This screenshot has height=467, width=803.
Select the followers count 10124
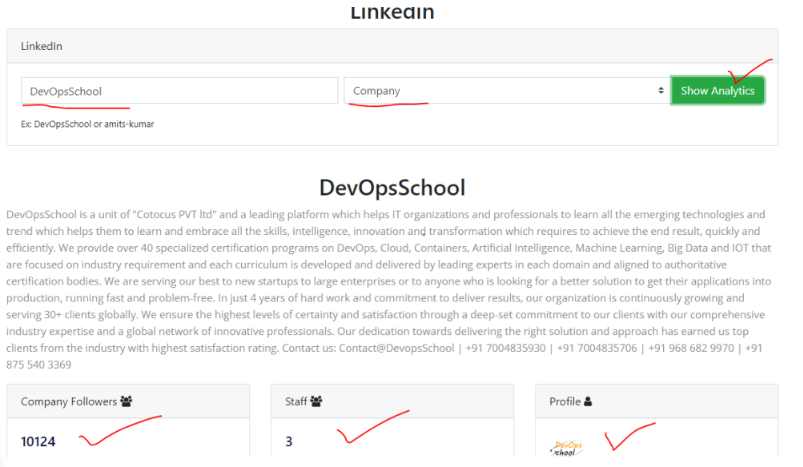[x=38, y=441]
